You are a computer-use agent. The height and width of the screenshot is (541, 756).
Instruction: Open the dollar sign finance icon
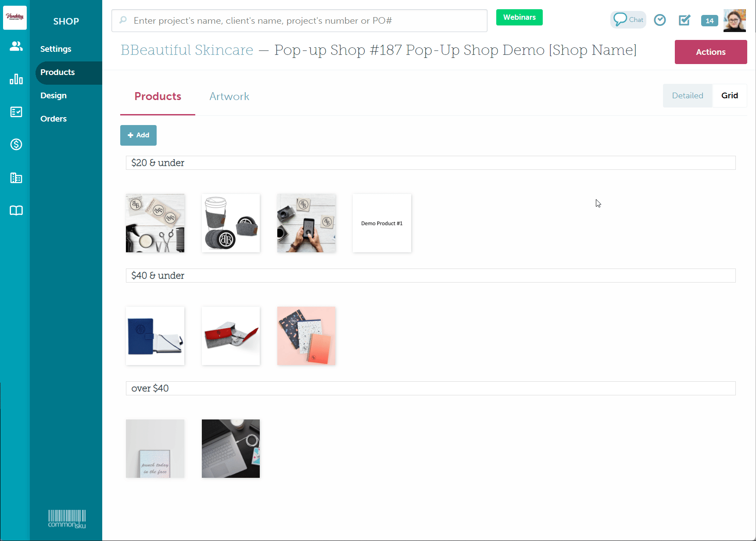[x=16, y=144]
